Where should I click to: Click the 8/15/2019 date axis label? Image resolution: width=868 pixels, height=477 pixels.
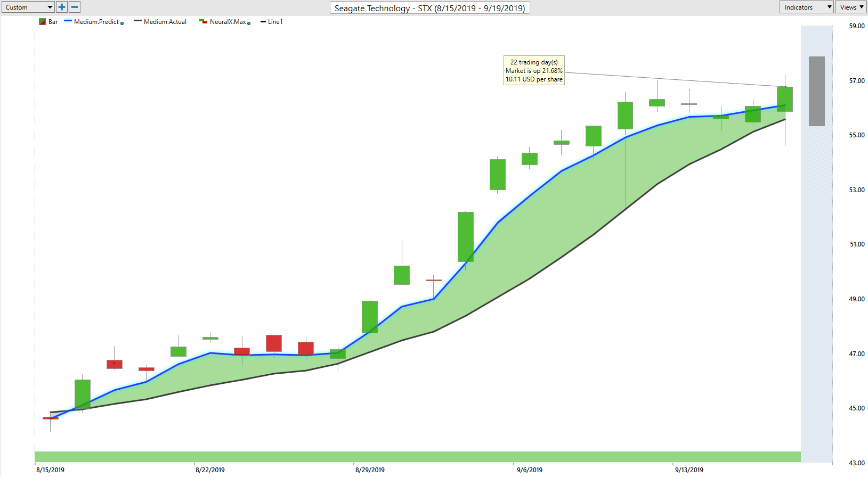[50, 470]
